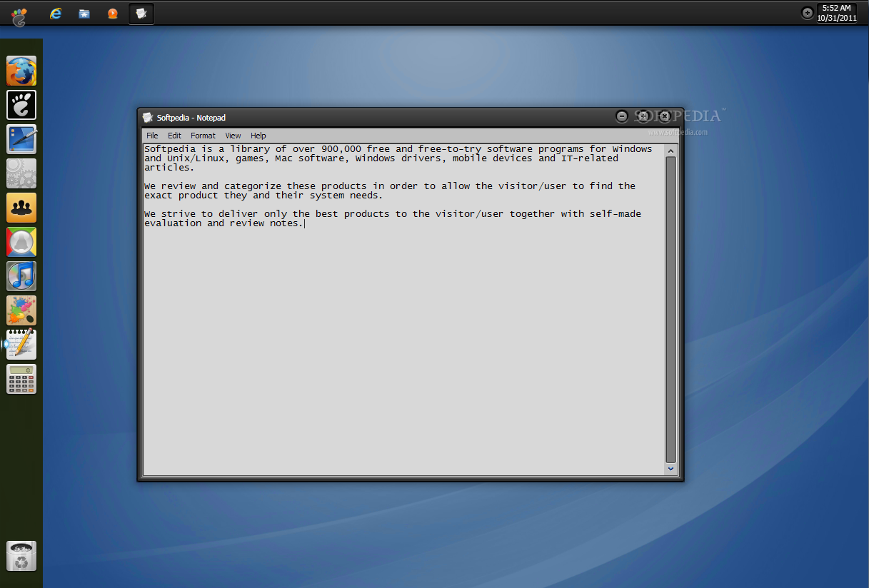Minimize the Notepad window
The width and height of the screenshot is (869, 588).
622,116
